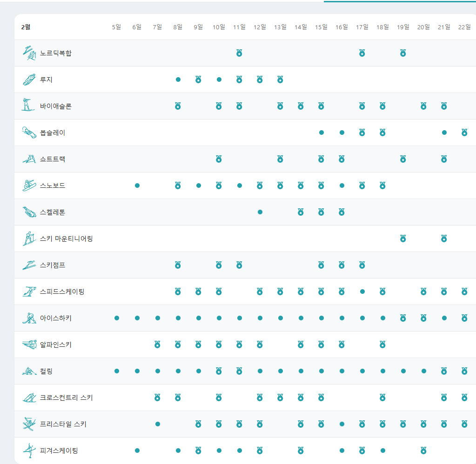Click the 노르딕복합 sport pictogram
This screenshot has height=464, width=476.
tap(29, 53)
